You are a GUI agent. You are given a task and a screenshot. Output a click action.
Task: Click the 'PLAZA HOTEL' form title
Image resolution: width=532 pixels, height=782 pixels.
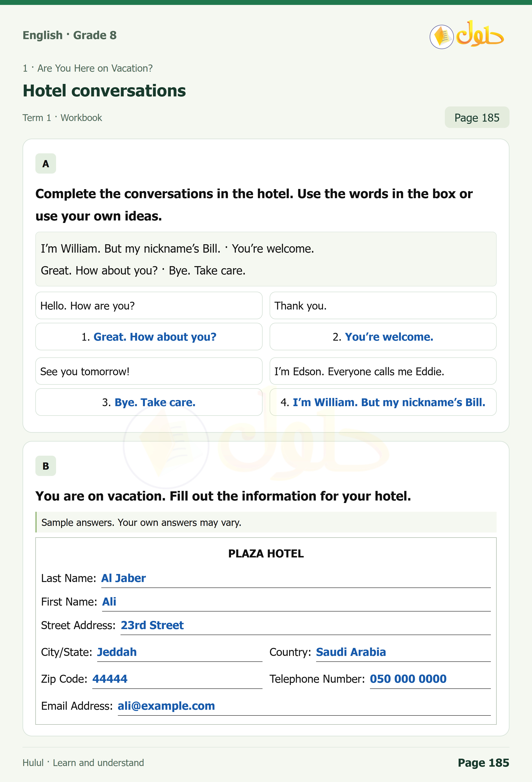point(266,554)
